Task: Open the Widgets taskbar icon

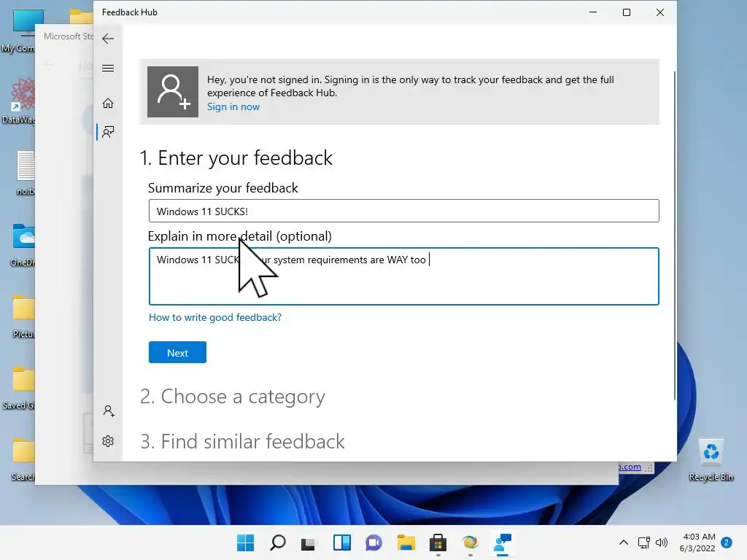Action: (341, 542)
